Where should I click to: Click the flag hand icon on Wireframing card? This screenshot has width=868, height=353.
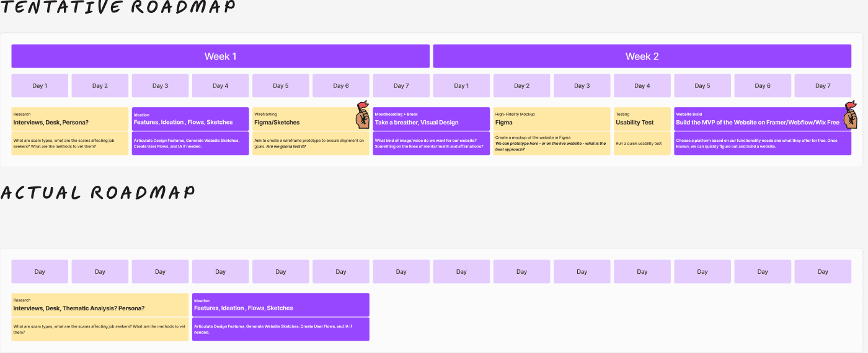pyautogui.click(x=363, y=114)
